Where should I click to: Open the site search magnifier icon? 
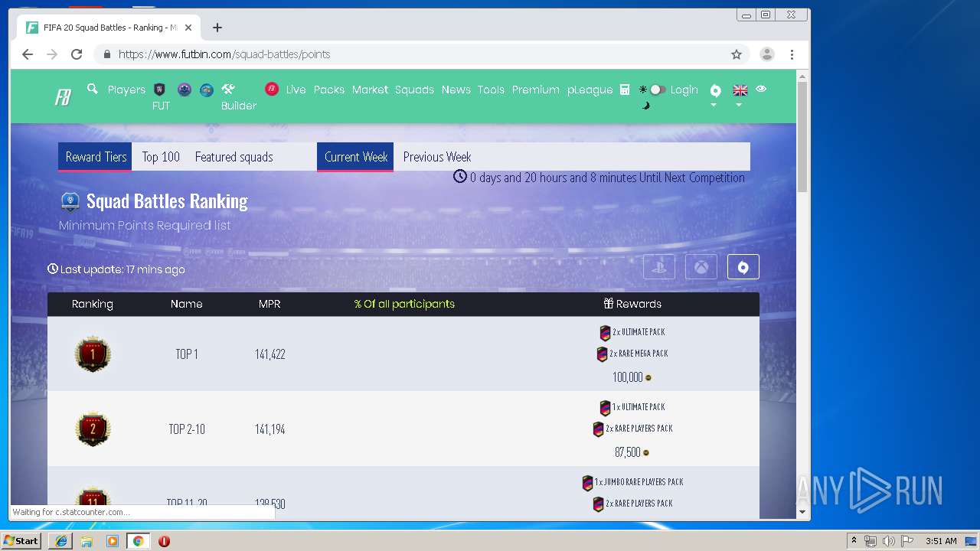[x=93, y=89]
